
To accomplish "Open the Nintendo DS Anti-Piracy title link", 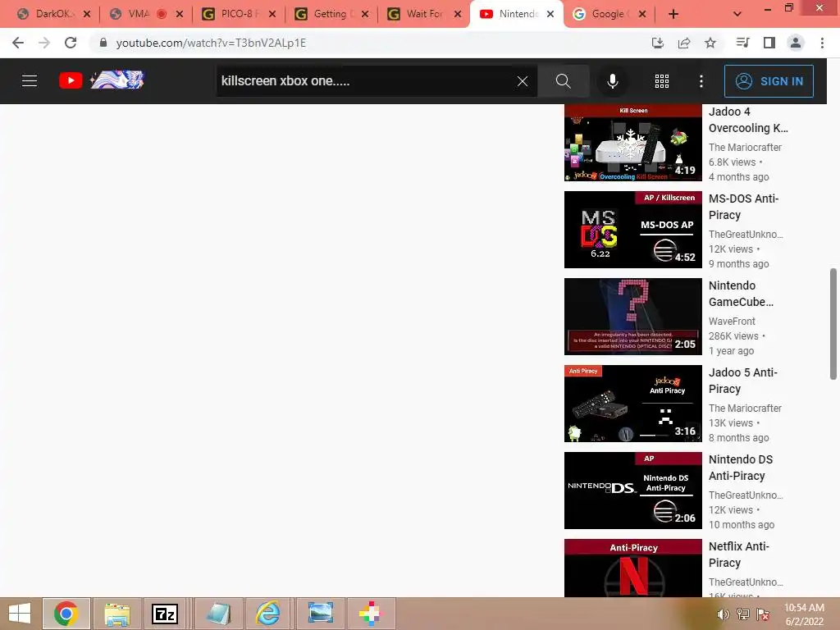I will click(741, 468).
